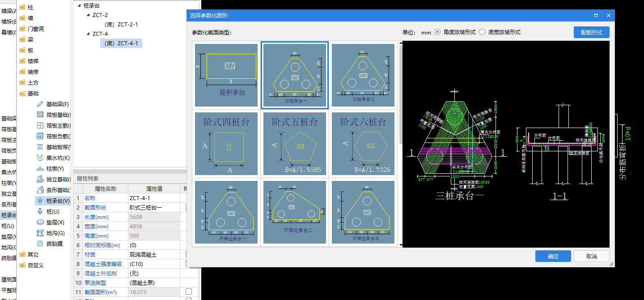Open the 楼梯 folder
644x300 pixels.
pyautogui.click(x=22, y=61)
